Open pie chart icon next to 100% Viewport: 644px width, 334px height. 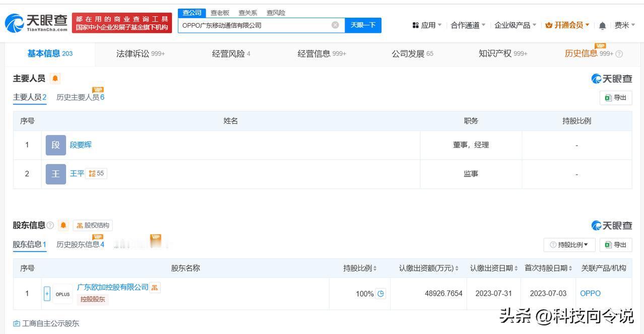[x=381, y=294]
